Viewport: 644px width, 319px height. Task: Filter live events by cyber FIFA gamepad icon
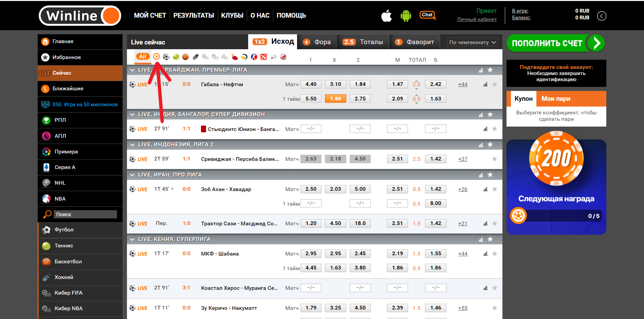point(205,57)
